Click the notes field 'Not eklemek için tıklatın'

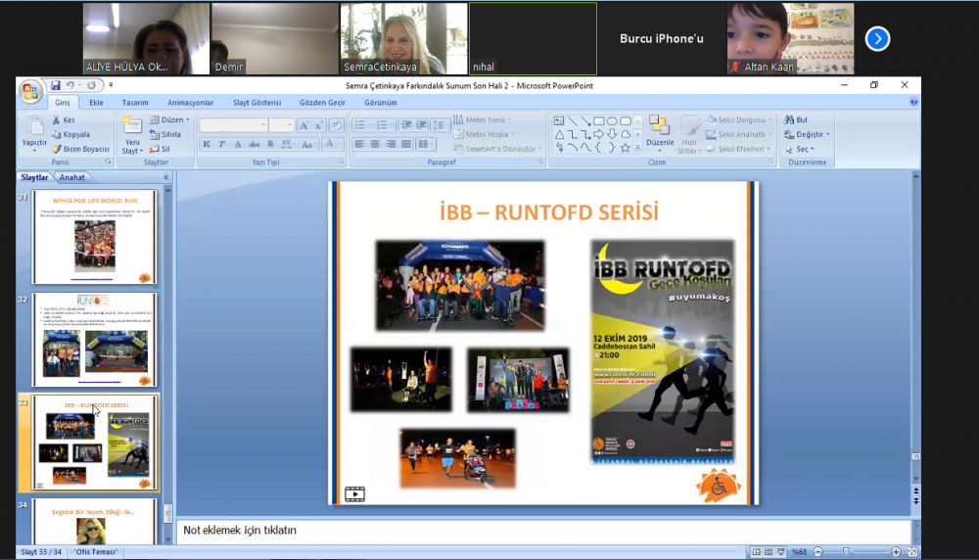point(543,530)
